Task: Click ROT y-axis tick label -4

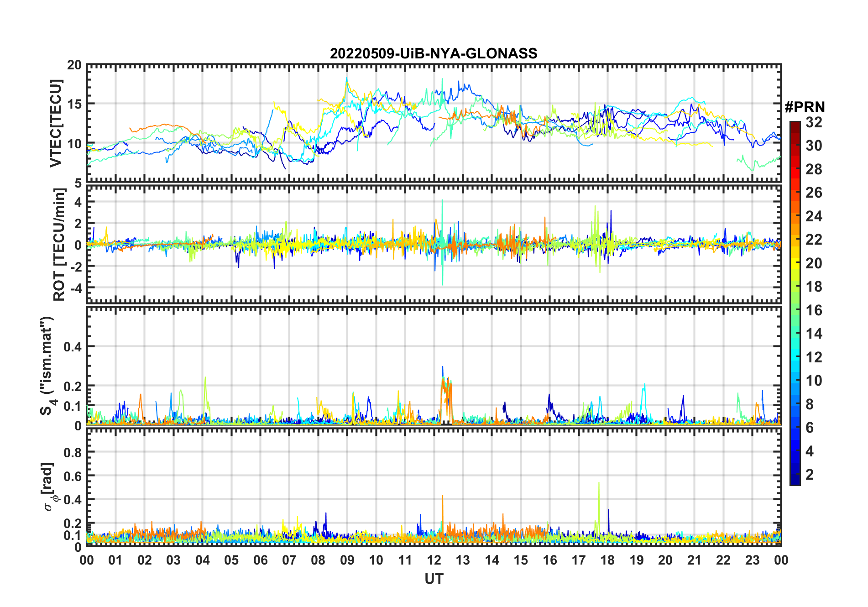Action: (x=75, y=288)
